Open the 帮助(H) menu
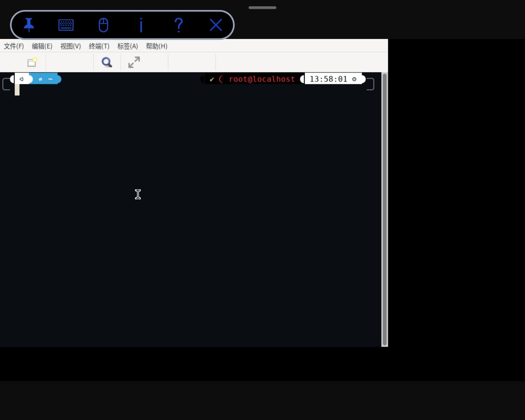The height and width of the screenshot is (420, 525). (x=157, y=46)
